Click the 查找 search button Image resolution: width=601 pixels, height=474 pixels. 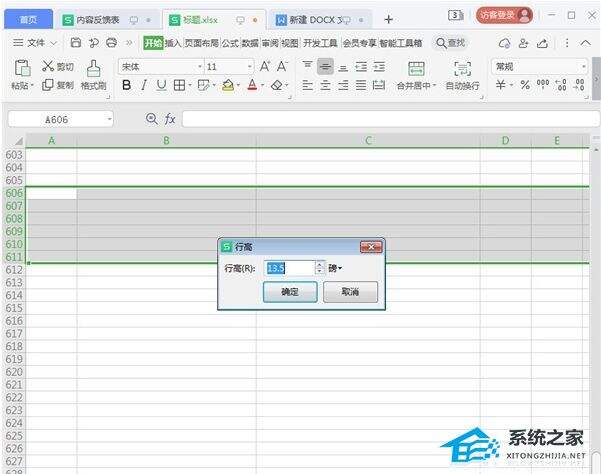[x=451, y=43]
